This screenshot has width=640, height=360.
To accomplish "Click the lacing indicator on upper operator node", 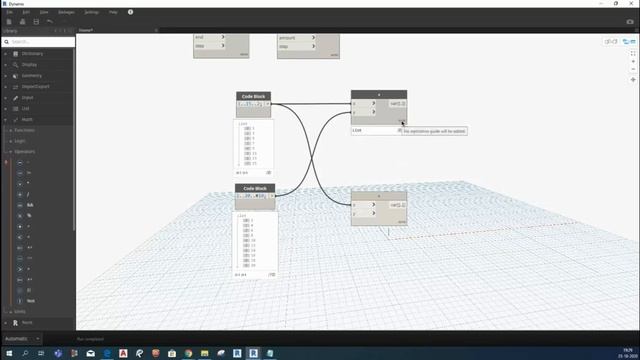I will (402, 121).
